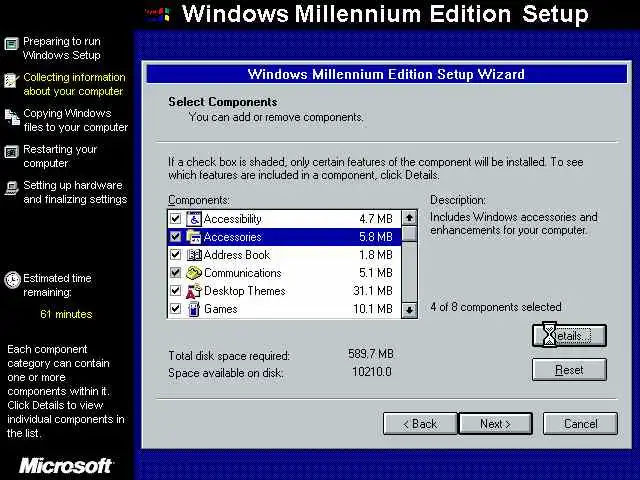
Task: Select the Address Book row label
Action: (x=237, y=255)
